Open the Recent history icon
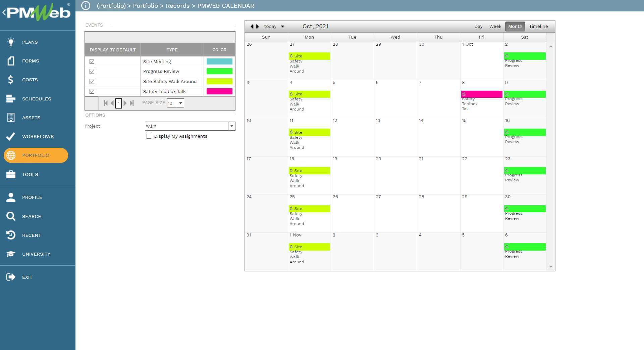This screenshot has height=350, width=644. [11, 235]
